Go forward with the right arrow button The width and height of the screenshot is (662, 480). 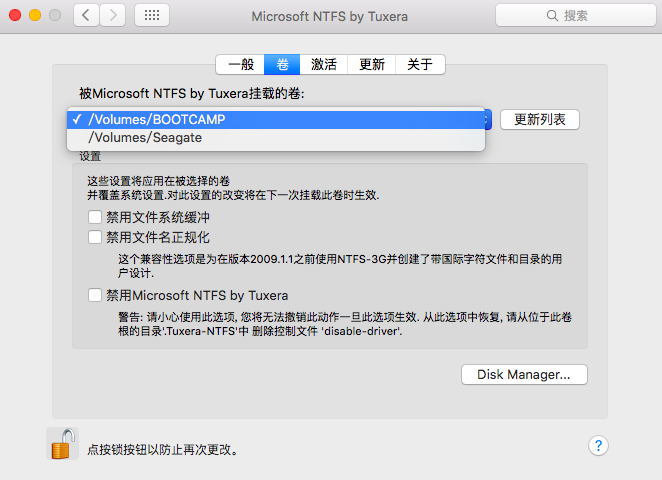click(112, 15)
